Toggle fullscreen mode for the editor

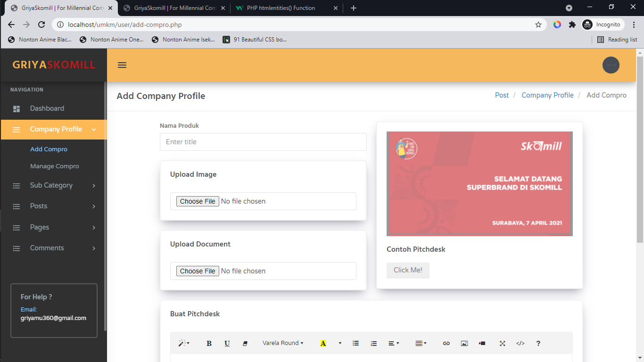[502, 344]
